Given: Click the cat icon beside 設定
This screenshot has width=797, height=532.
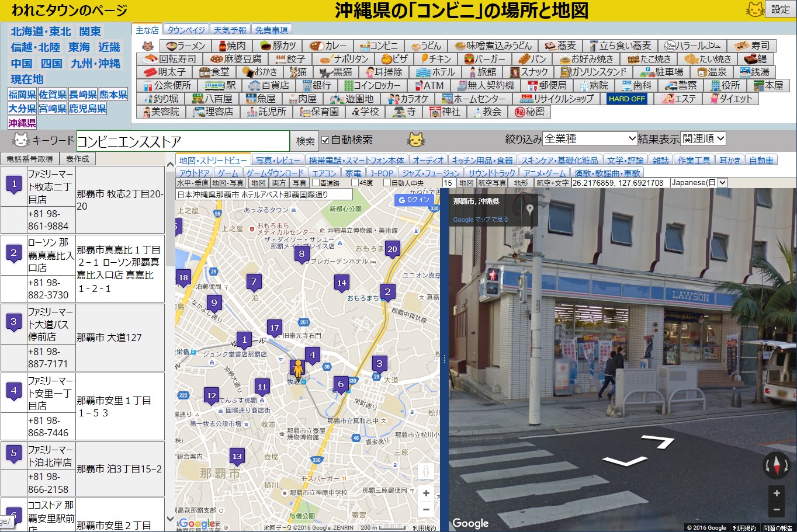Looking at the screenshot, I should tap(755, 9).
